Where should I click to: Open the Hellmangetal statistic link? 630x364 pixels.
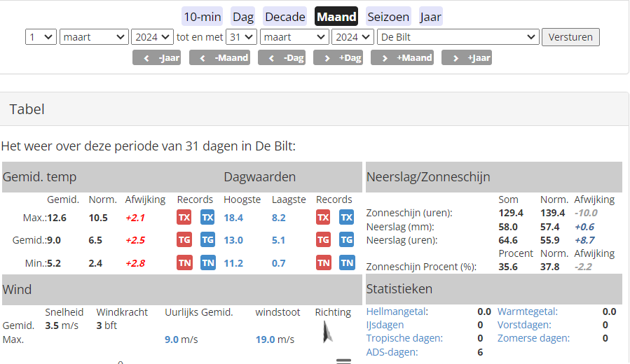[x=397, y=311]
